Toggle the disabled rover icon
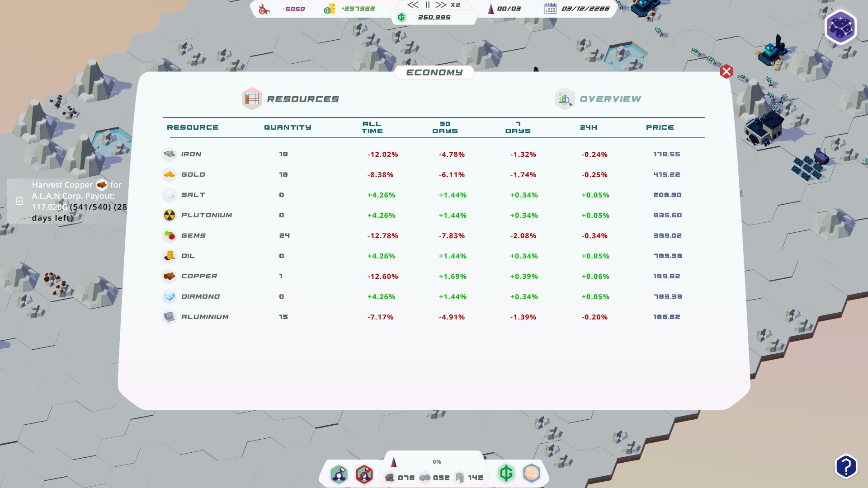 click(364, 474)
